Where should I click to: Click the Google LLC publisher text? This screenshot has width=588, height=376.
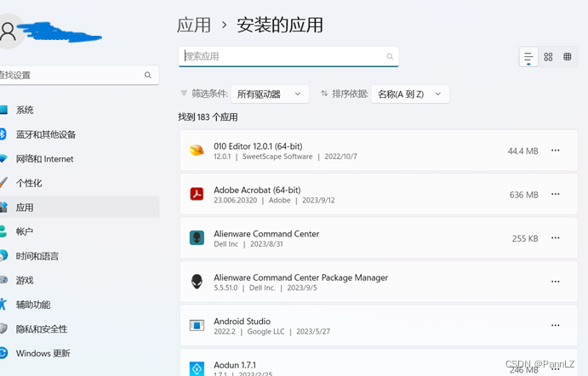[x=265, y=332]
